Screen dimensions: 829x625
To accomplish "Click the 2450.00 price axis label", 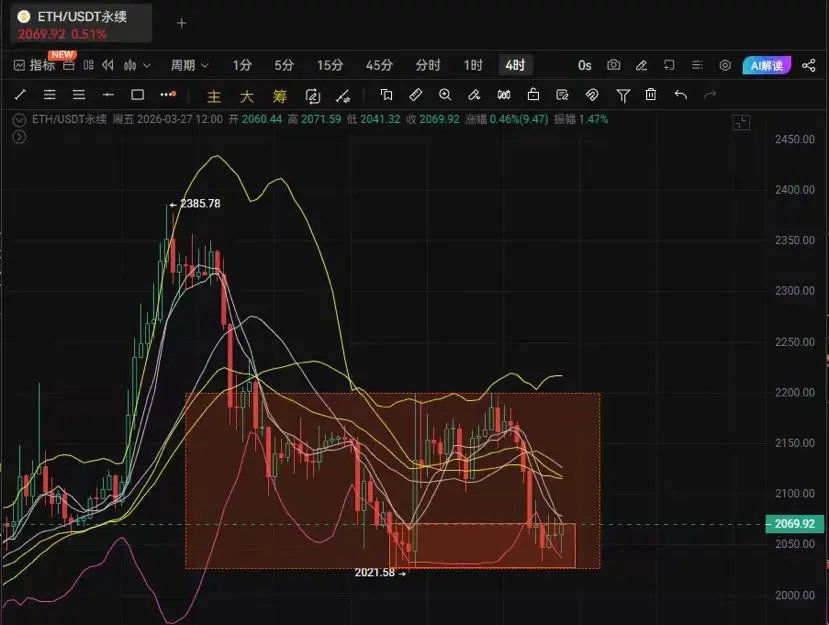I will point(795,139).
